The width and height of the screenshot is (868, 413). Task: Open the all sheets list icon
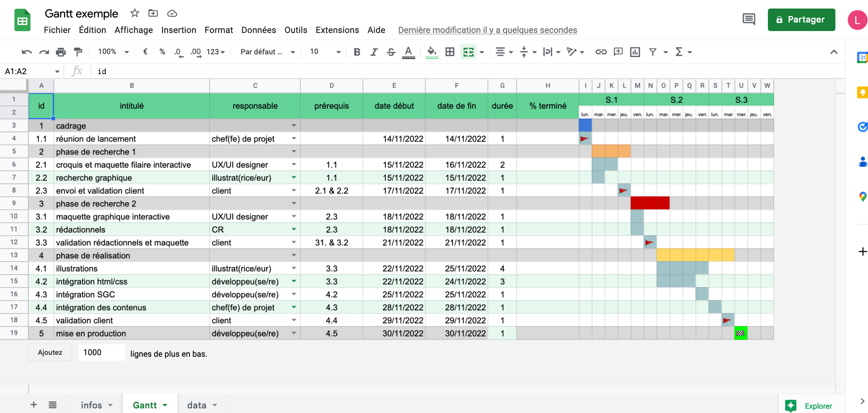pyautogui.click(x=53, y=405)
